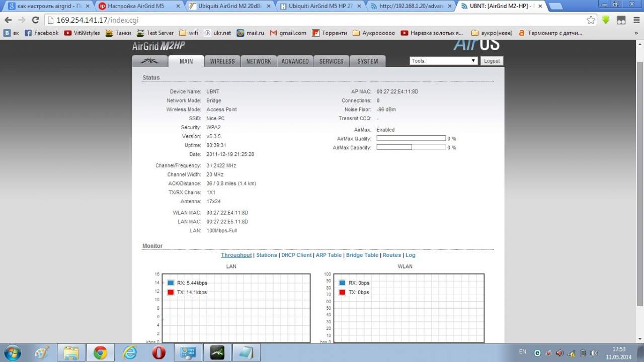This screenshot has width=644, height=362.
Task: Click the AirMax Capacity progress bar
Action: pos(411,147)
